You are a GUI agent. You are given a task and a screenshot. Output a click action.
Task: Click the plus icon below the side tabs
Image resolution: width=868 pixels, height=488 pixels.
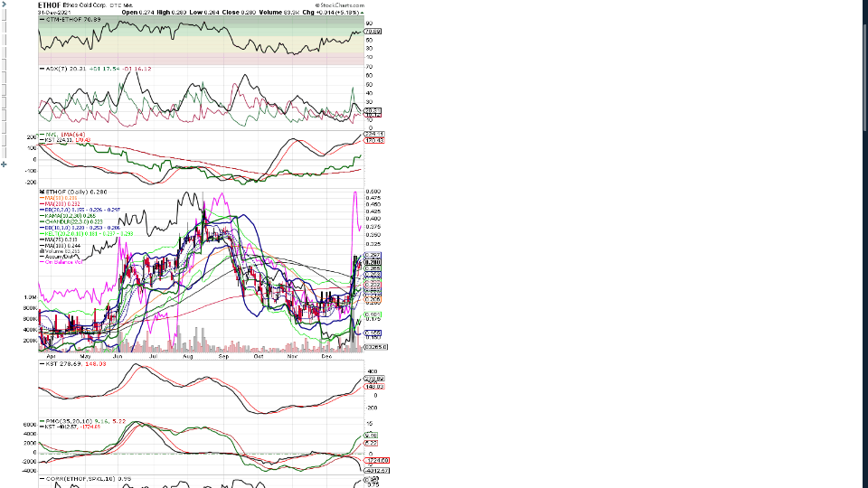tap(4, 164)
